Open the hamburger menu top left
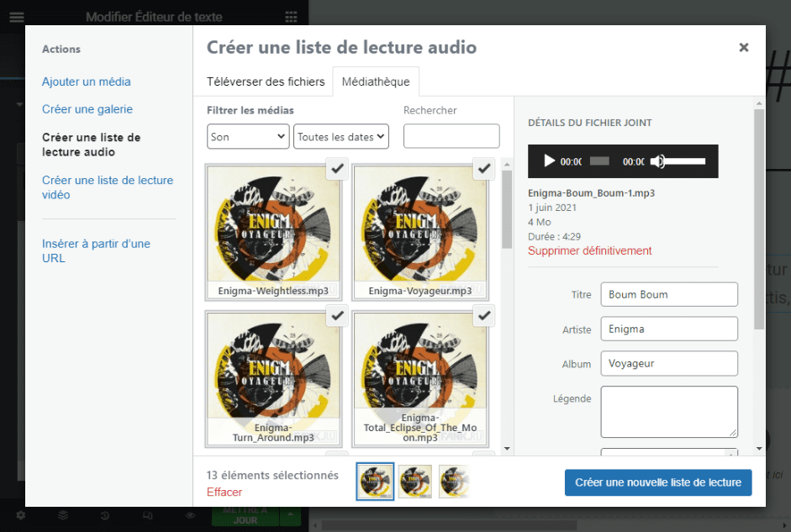The width and height of the screenshot is (791, 532). tap(16, 16)
